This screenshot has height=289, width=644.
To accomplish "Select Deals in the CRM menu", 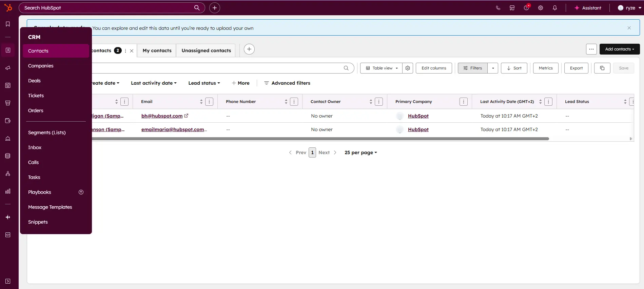I will [x=56, y=81].
